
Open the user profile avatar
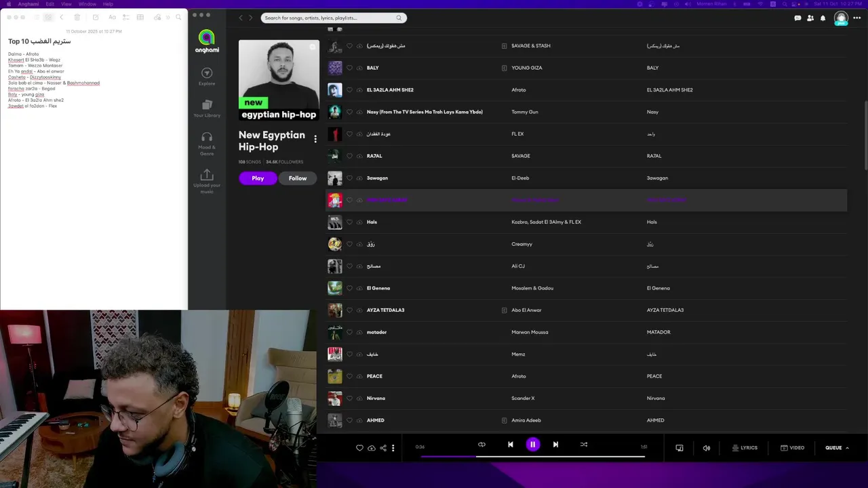[x=841, y=18]
